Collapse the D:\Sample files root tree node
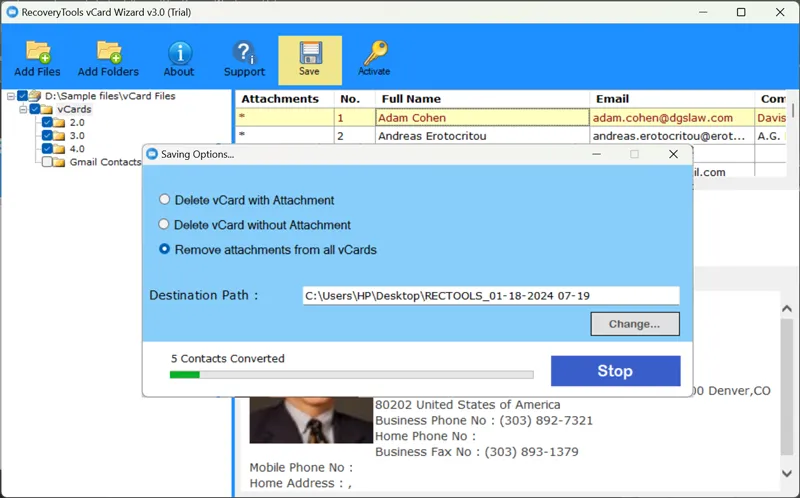The image size is (800, 498). (11, 96)
